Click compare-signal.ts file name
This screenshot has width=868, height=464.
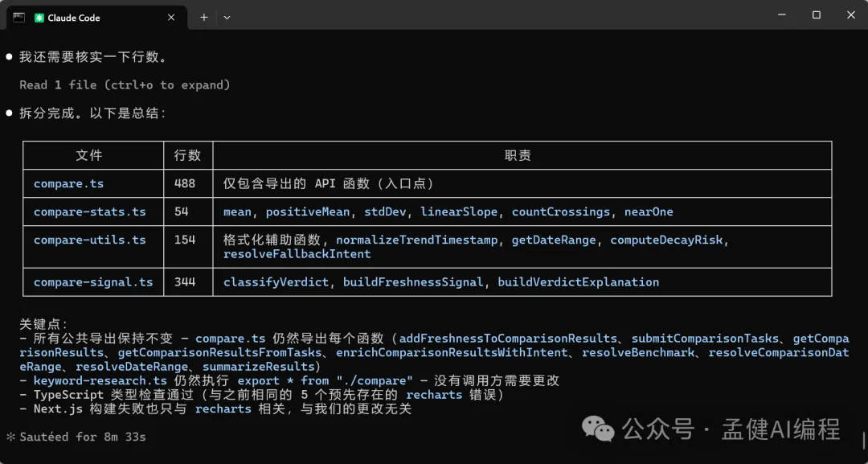92,282
